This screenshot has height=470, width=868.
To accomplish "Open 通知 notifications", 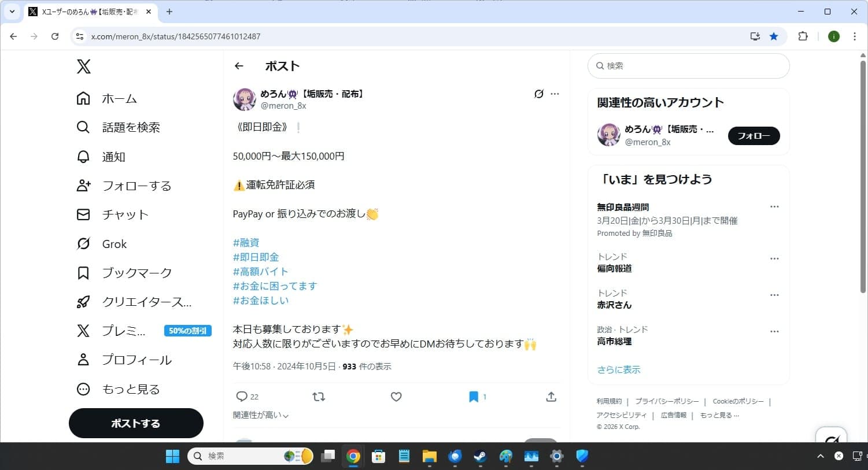I will click(101, 157).
